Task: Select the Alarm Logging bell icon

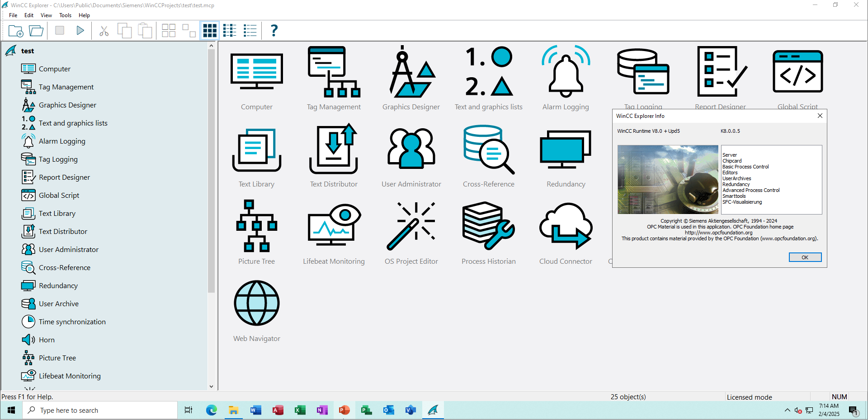Action: coord(566,72)
